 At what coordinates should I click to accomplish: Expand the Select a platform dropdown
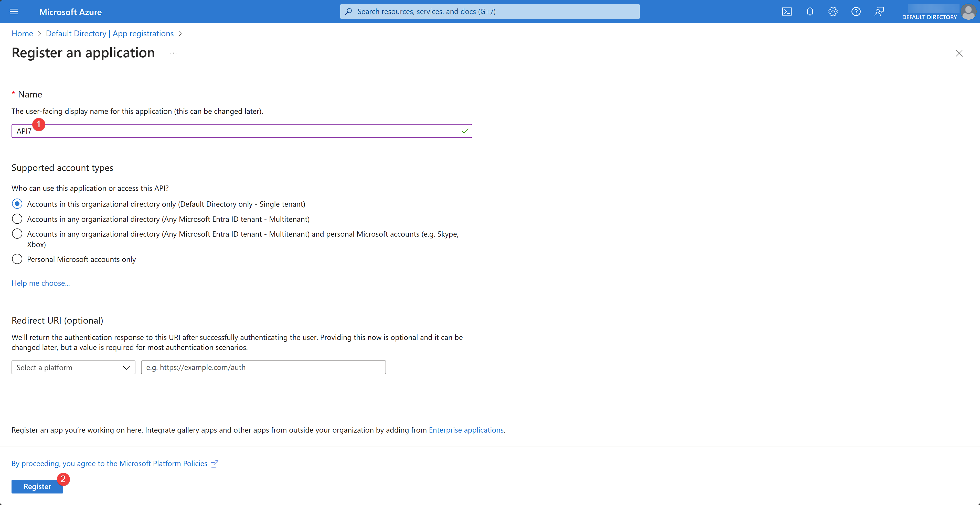pyautogui.click(x=73, y=367)
